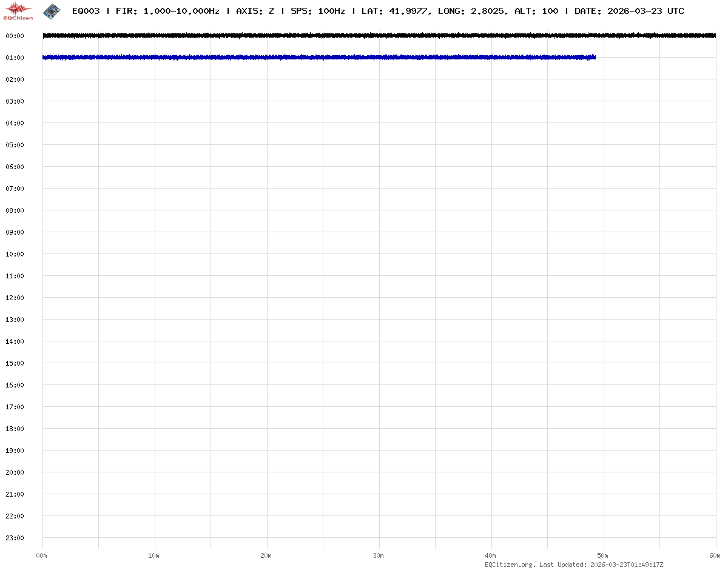Screen dimensions: 728x570
Task: Click the 60m minute axis label
Action: (715, 555)
